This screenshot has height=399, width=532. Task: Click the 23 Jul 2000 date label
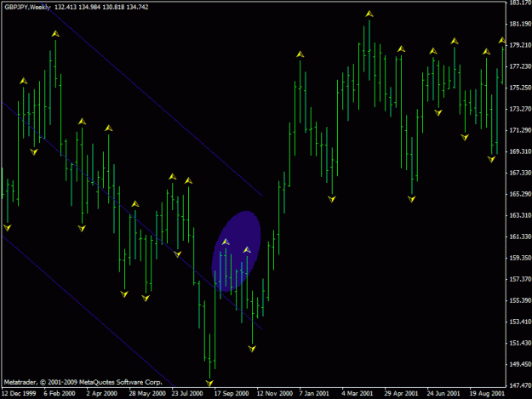187,394
